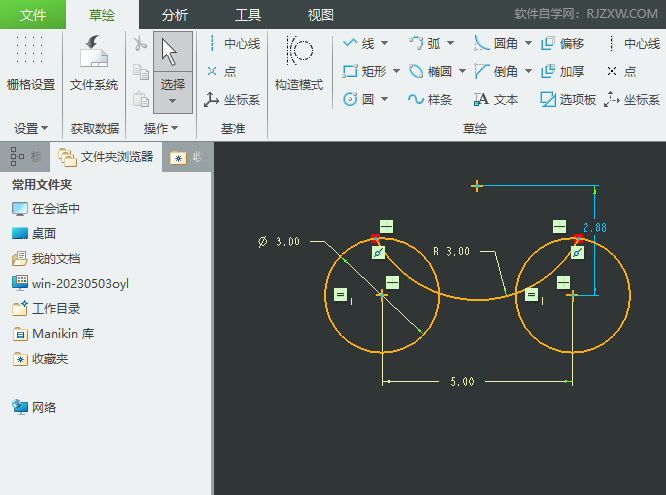Expand the 线 line dropdown arrow
The width and height of the screenshot is (666, 495).
click(384, 43)
